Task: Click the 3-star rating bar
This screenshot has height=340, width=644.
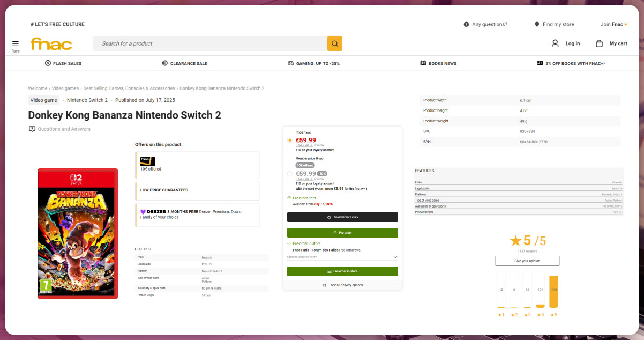Action: (x=527, y=290)
